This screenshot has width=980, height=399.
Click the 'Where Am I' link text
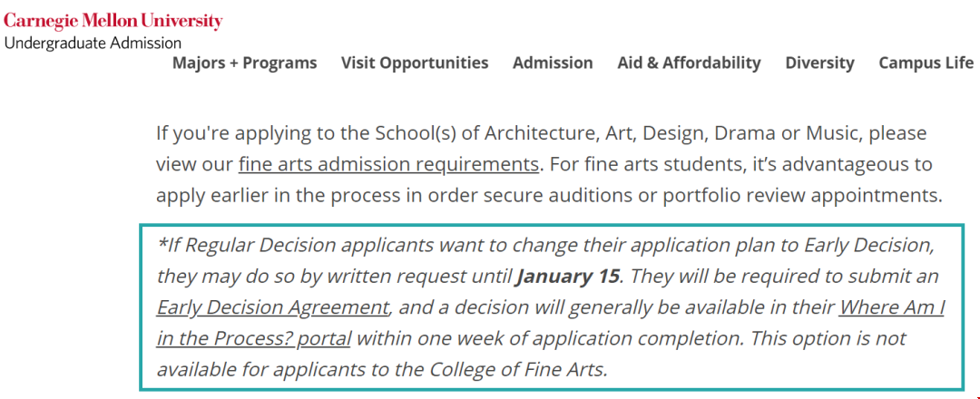point(891,307)
